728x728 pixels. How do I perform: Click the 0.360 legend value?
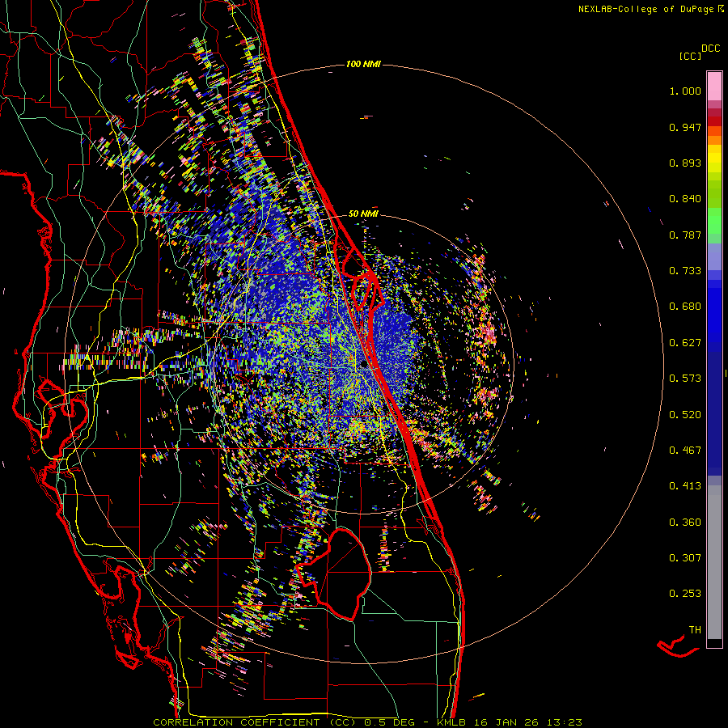(x=685, y=523)
